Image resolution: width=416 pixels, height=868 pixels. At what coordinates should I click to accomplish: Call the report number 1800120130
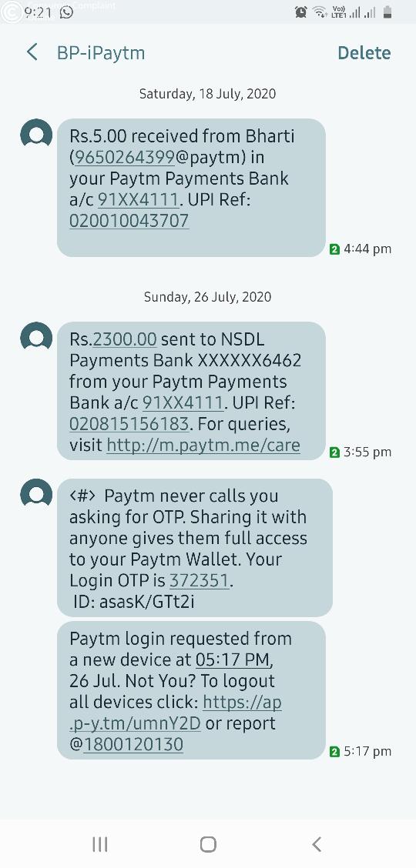click(133, 745)
